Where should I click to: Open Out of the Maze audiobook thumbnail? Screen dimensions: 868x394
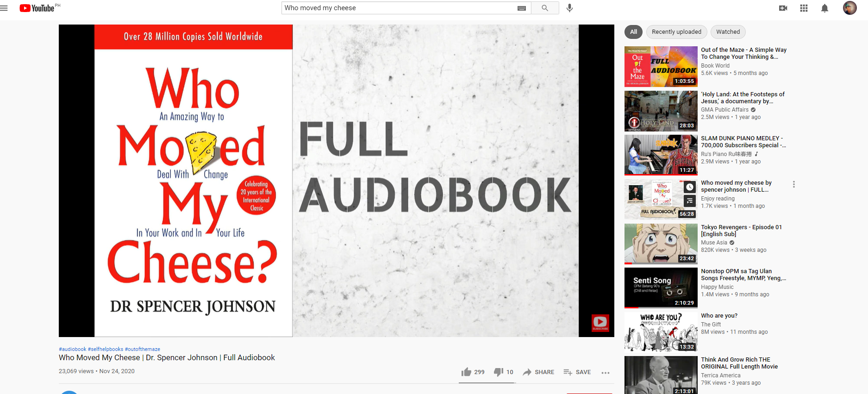click(x=661, y=67)
